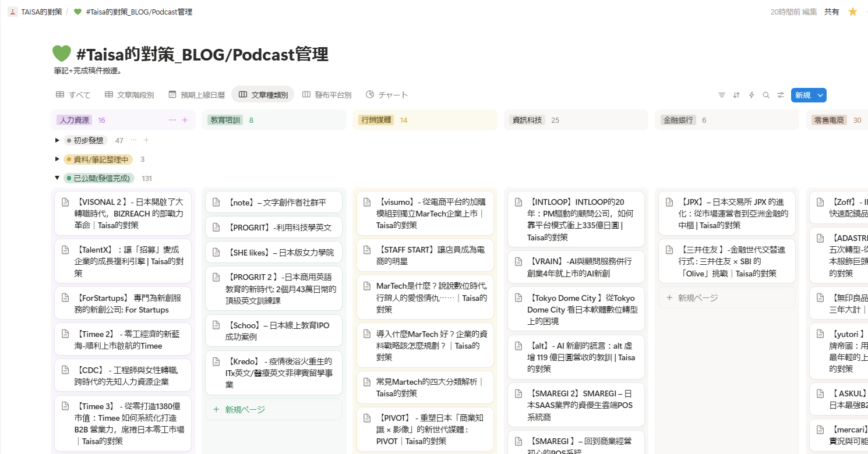Viewport: 868px width, 454px height.
Task: Open the MarTech是什麼 card
Action: pos(425,297)
